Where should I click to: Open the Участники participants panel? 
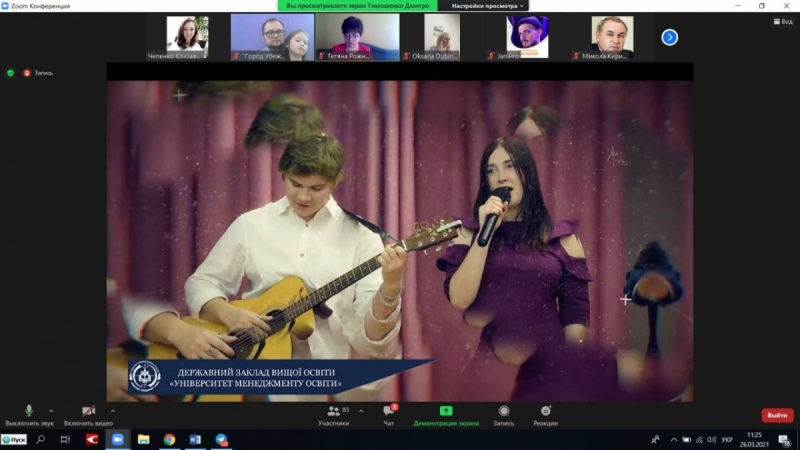pos(333,415)
